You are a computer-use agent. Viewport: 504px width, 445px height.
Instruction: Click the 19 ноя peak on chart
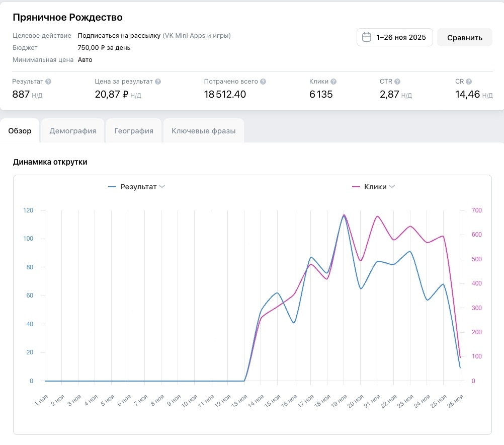(x=344, y=215)
